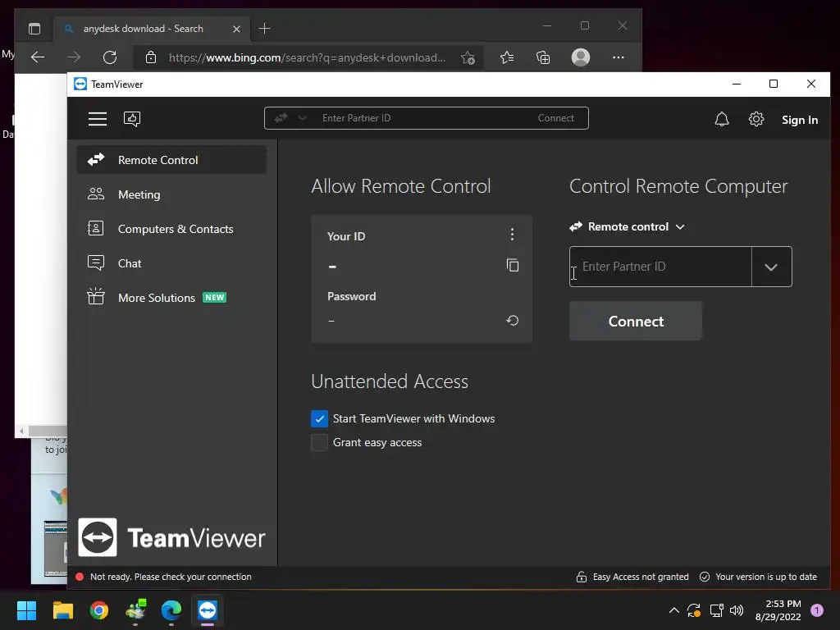Open TeamViewer settings gear
The height and width of the screenshot is (630, 840).
756,119
